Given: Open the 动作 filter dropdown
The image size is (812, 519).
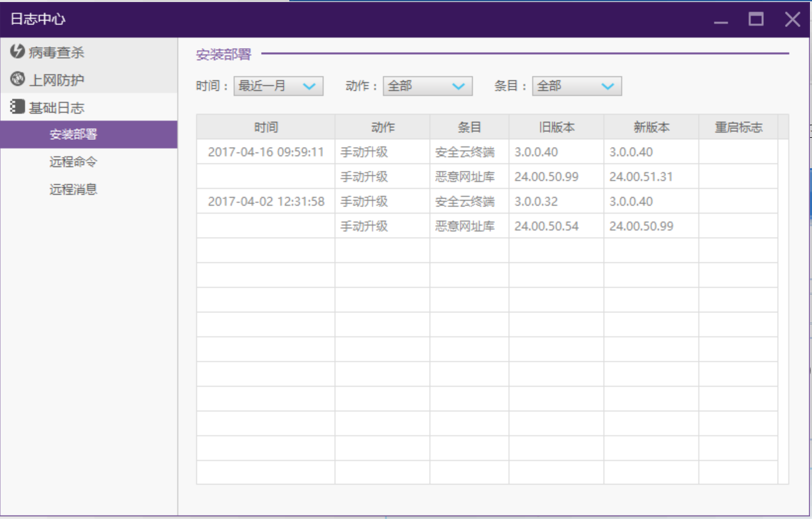Looking at the screenshot, I should pos(427,86).
